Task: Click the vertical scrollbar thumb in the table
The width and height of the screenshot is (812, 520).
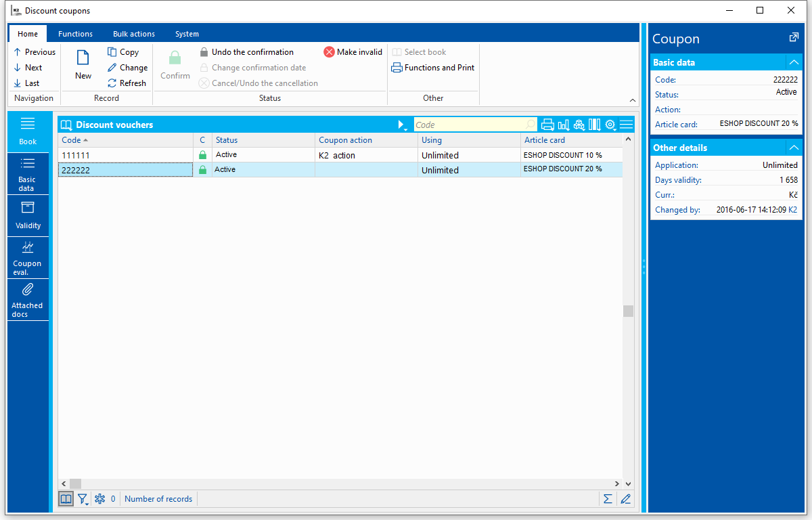Action: pos(628,311)
